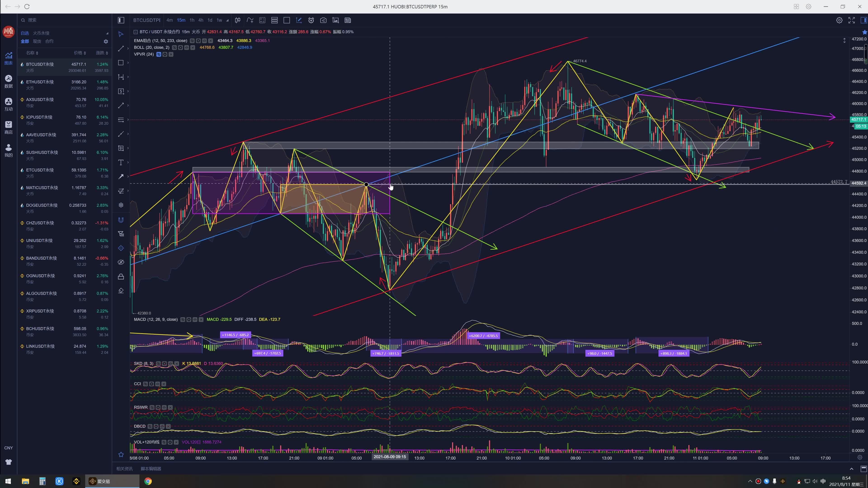
Task: Switch to 1h timeframe
Action: point(192,20)
